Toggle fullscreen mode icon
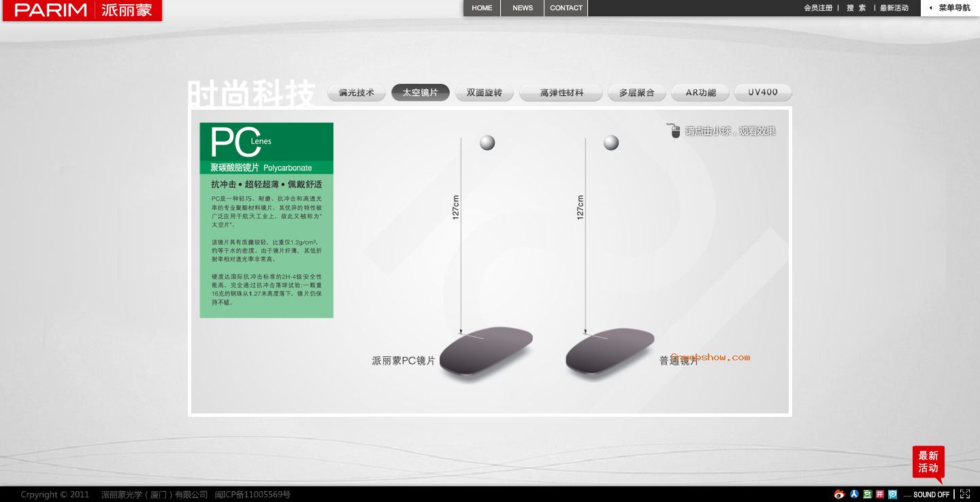The image size is (980, 502). (x=965, y=495)
